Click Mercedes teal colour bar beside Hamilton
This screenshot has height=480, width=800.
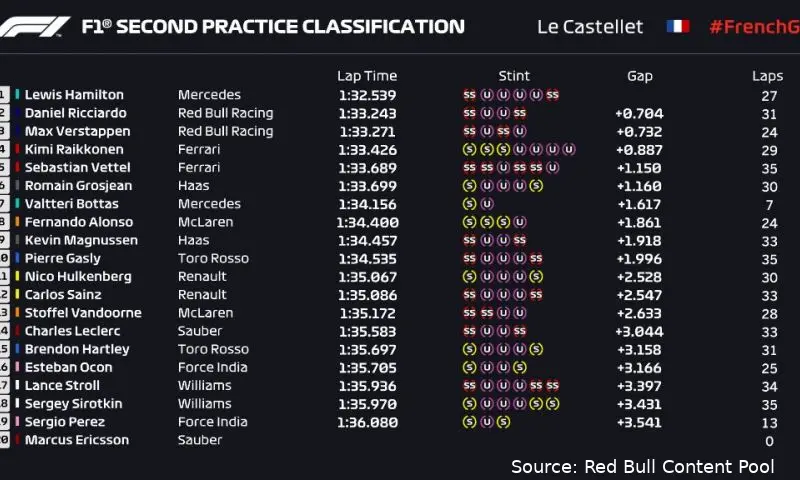[x=17, y=94]
